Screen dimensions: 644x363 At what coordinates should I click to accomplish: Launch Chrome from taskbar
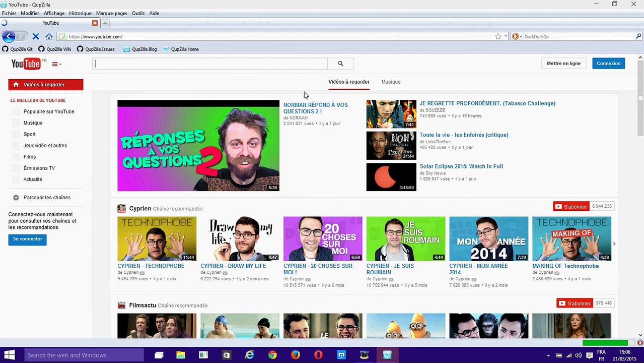point(272,355)
